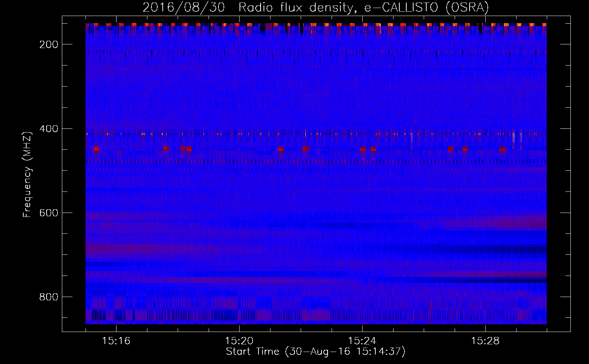Select the 600 frequency tick label

48,213
